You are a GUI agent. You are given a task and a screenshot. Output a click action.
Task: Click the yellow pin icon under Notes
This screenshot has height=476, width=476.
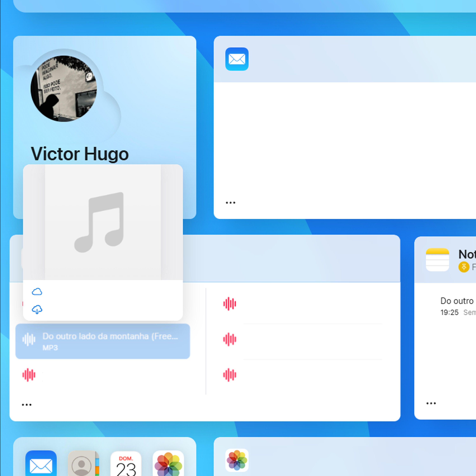tap(464, 267)
